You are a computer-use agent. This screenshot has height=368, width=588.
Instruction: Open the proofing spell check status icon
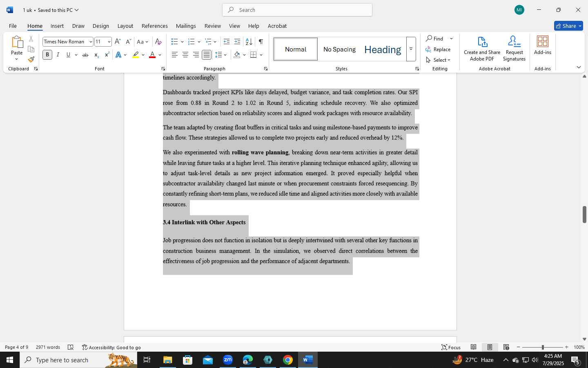click(71, 347)
